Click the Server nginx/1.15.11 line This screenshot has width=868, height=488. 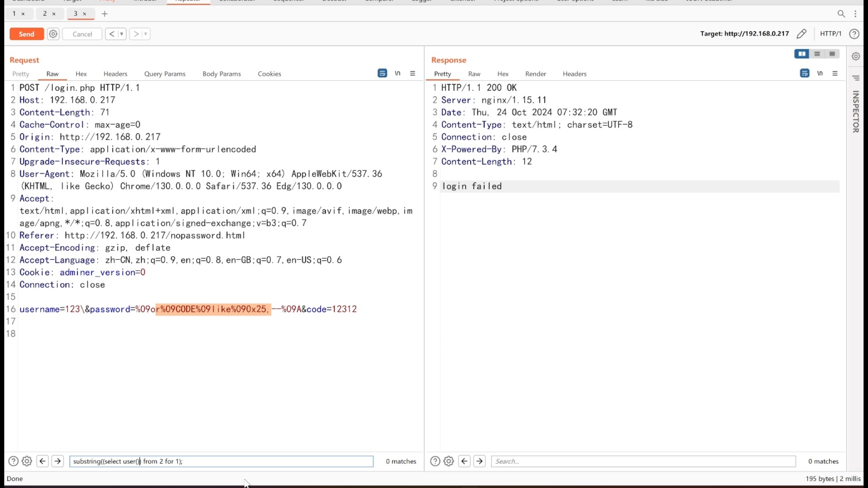point(494,100)
